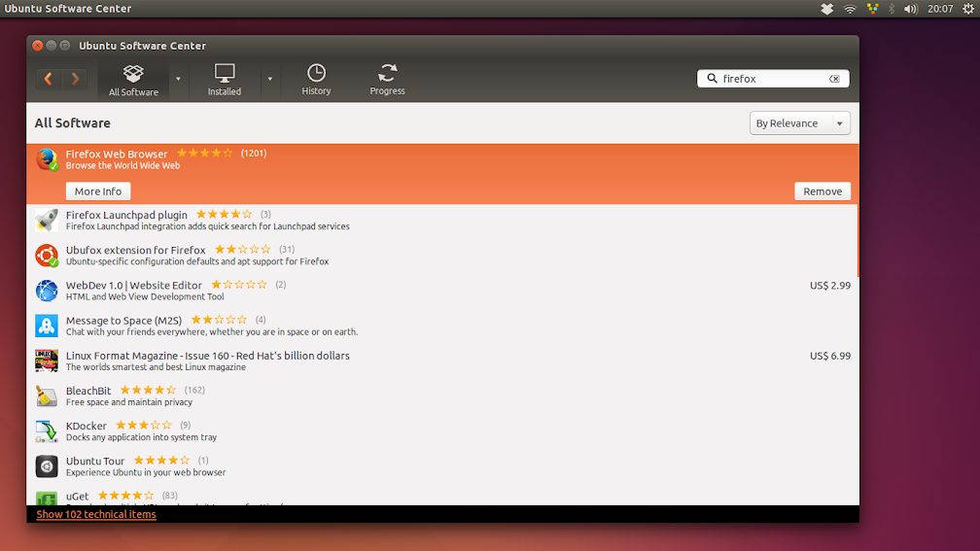Open the By Relevance sort dropdown
Image resolution: width=980 pixels, height=551 pixels.
(x=800, y=123)
